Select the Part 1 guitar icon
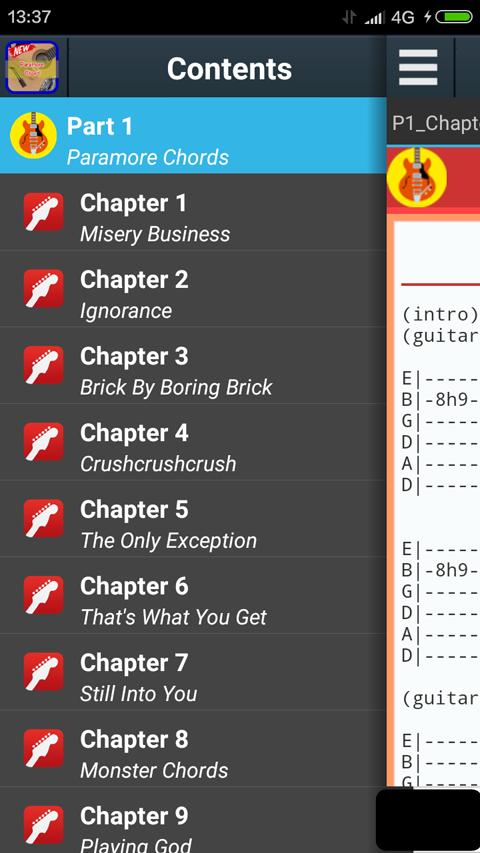This screenshot has height=853, width=480. [33, 135]
